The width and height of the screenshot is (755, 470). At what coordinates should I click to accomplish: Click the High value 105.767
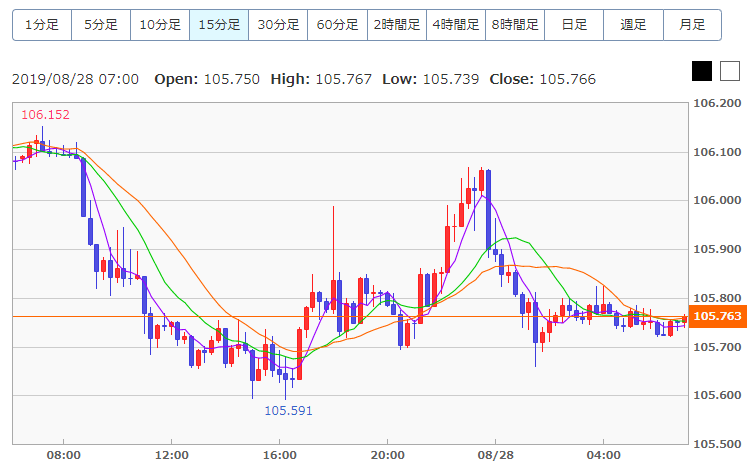tap(344, 79)
